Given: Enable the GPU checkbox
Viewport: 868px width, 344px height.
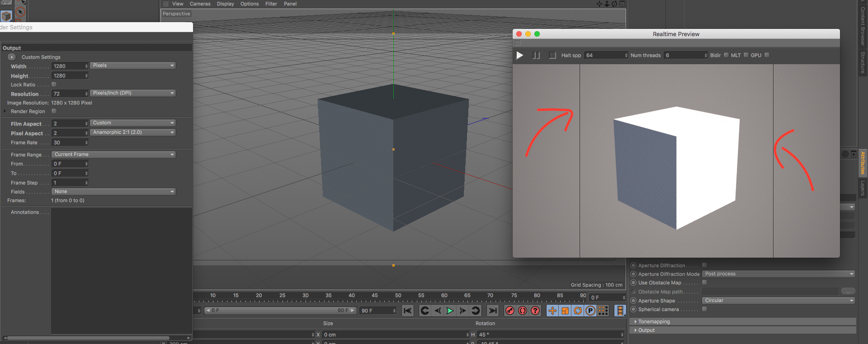Looking at the screenshot, I should [x=767, y=55].
